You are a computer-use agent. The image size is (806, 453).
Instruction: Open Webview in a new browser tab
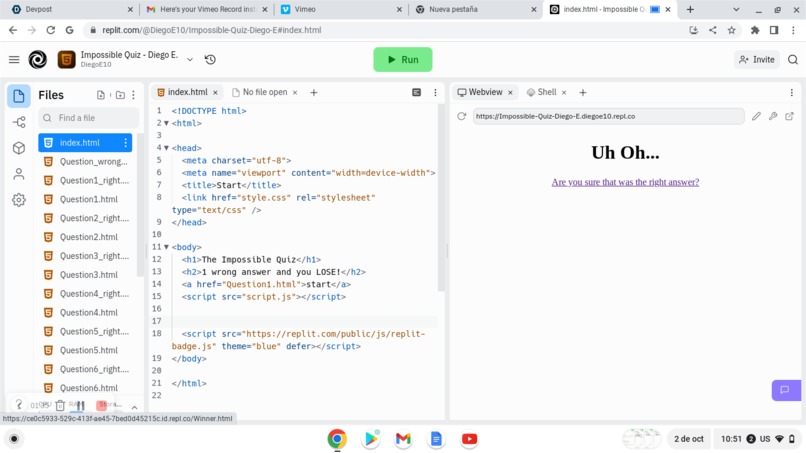pos(790,116)
